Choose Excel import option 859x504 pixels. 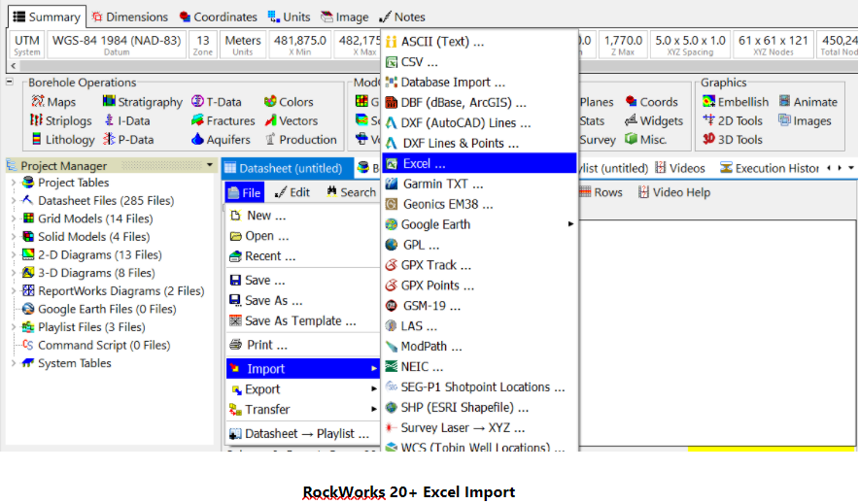click(479, 163)
